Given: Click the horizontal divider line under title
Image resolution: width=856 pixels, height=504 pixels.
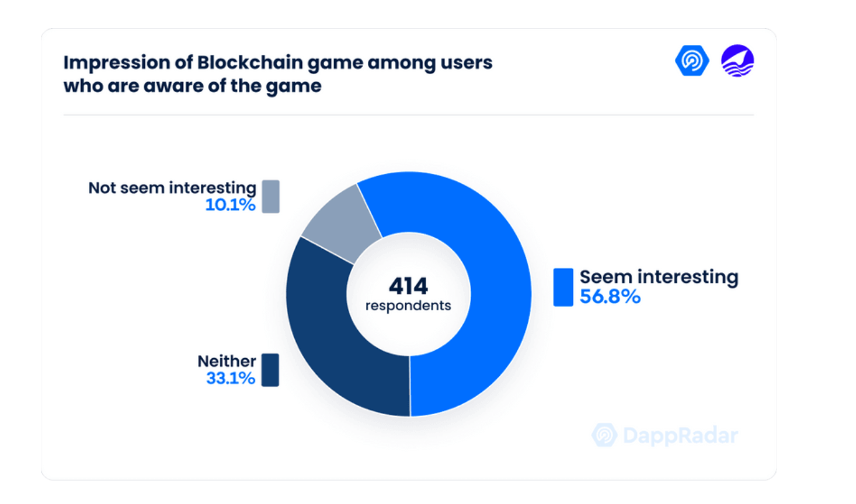Looking at the screenshot, I should 409,115.
